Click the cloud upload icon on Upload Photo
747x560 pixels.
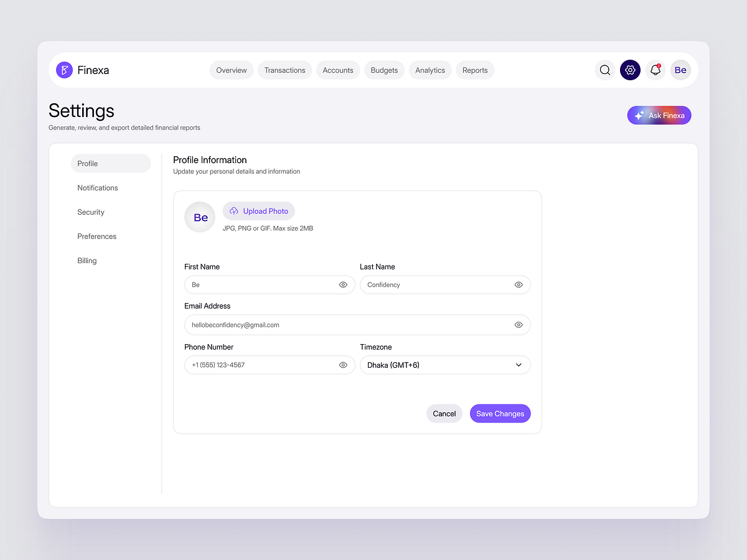pos(234,211)
